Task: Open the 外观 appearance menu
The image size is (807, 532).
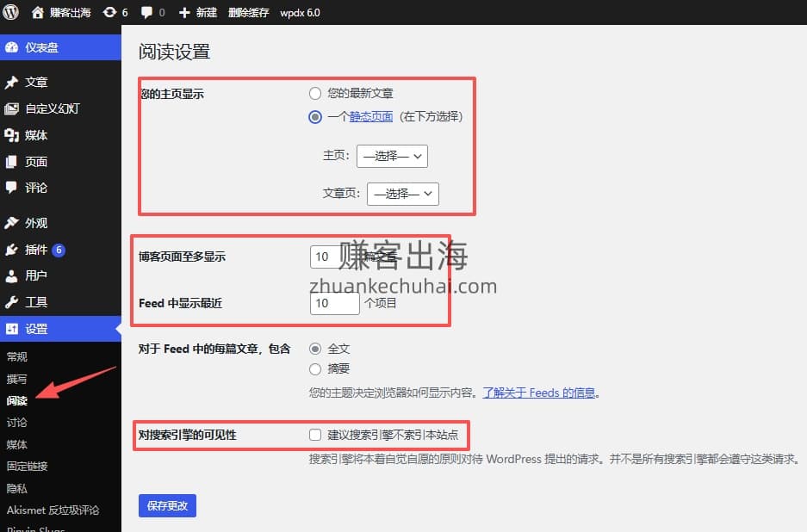Action: tap(36, 223)
